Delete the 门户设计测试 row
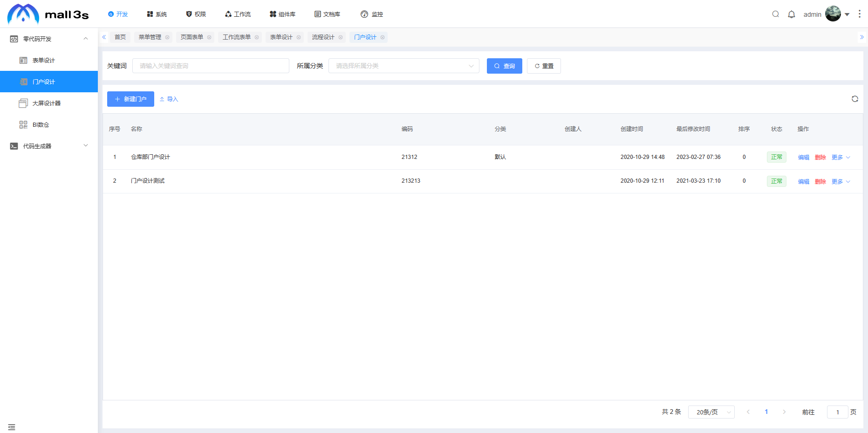The height and width of the screenshot is (433, 868). point(820,182)
